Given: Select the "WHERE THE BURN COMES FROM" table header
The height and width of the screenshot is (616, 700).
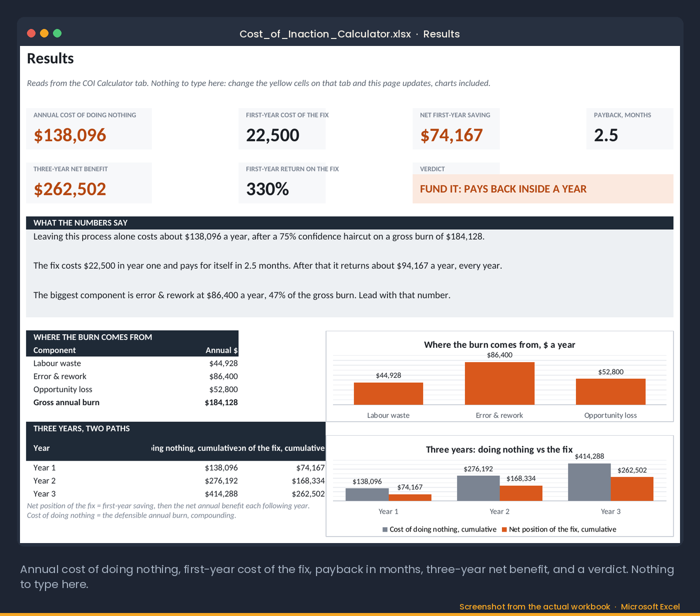Looking at the screenshot, I should point(92,337).
